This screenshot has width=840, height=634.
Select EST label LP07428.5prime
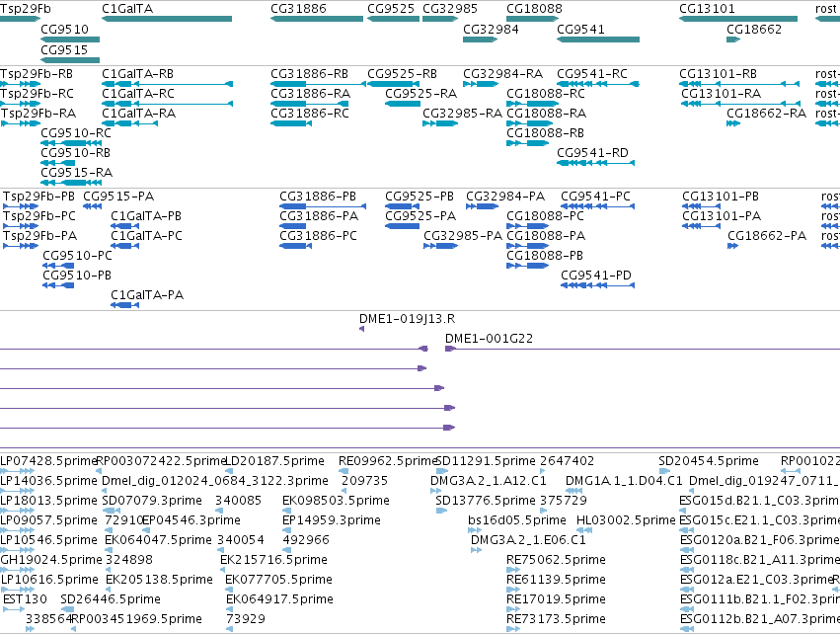point(48,461)
